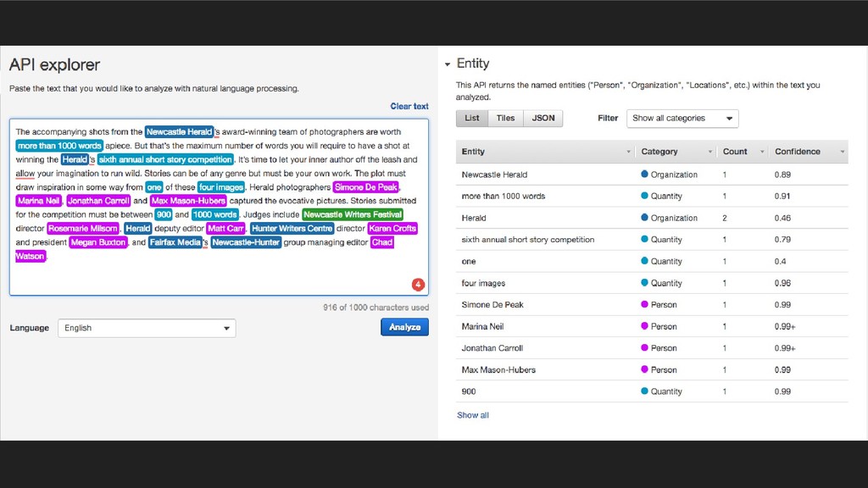Select the 'one' entity row in table

point(652,261)
